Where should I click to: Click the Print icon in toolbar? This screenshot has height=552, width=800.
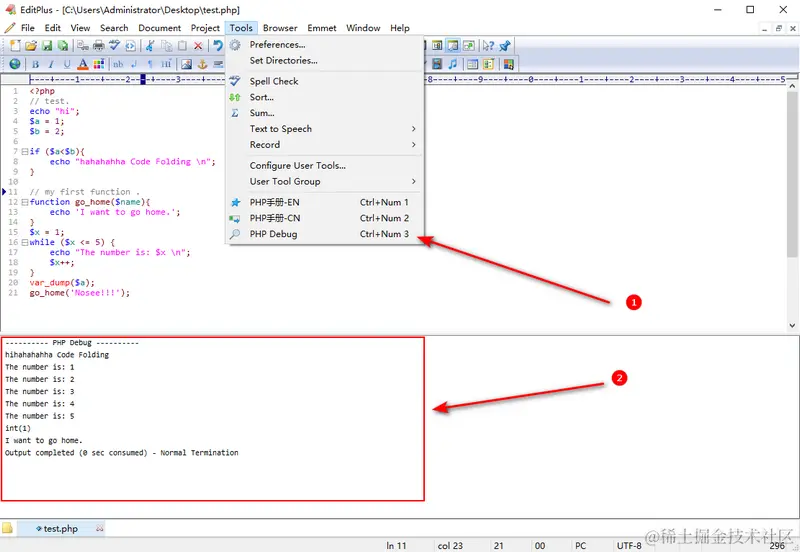coord(98,46)
